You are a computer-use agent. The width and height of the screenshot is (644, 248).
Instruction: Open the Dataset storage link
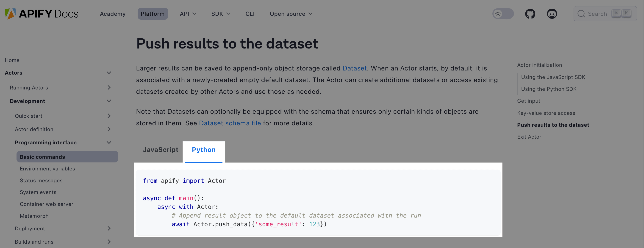click(354, 68)
